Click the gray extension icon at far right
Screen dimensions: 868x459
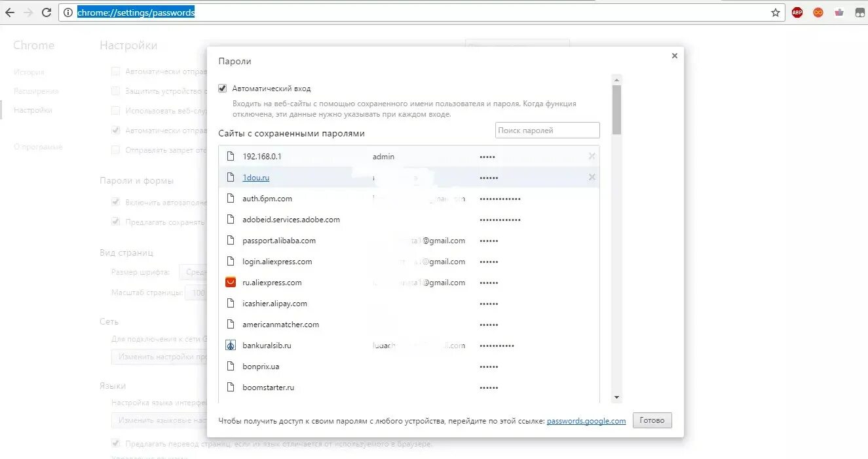[x=860, y=12]
